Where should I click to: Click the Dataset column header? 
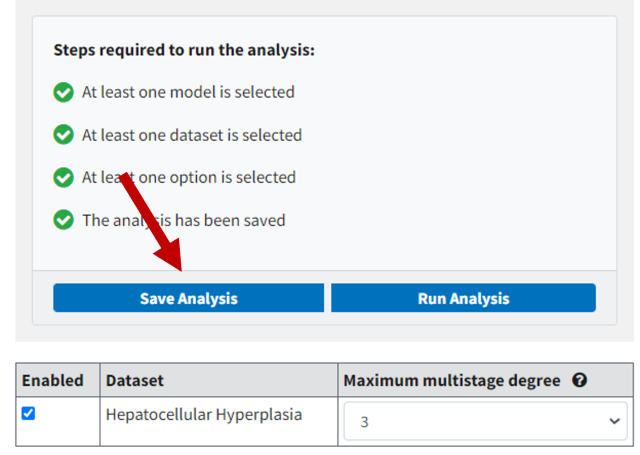pos(134,381)
